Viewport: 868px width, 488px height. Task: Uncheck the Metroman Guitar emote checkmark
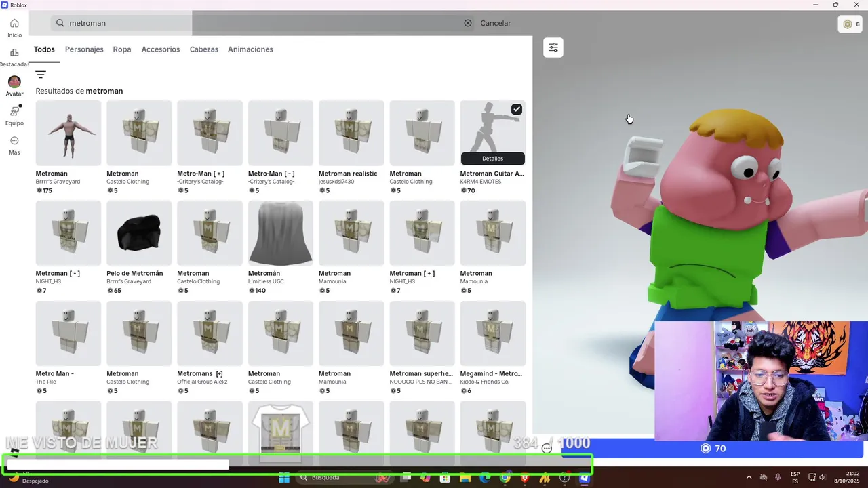[x=517, y=109]
